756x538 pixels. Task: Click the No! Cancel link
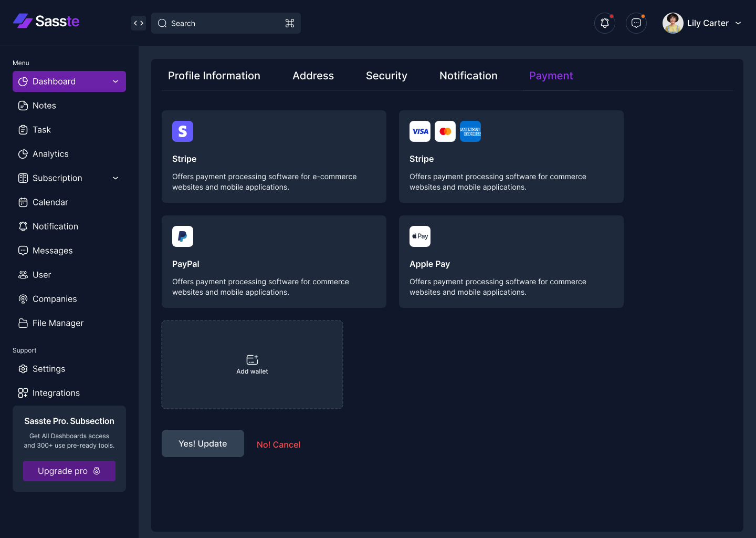pos(279,444)
